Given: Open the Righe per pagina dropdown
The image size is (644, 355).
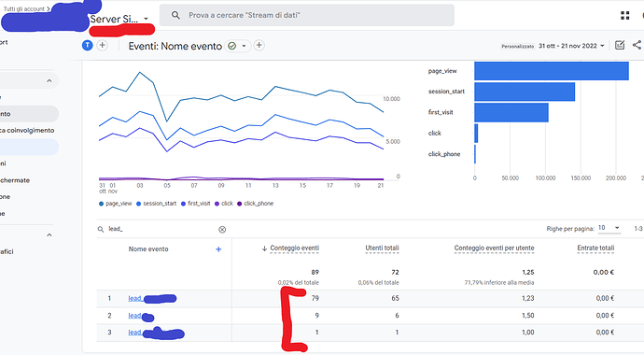Looking at the screenshot, I should pos(609,228).
